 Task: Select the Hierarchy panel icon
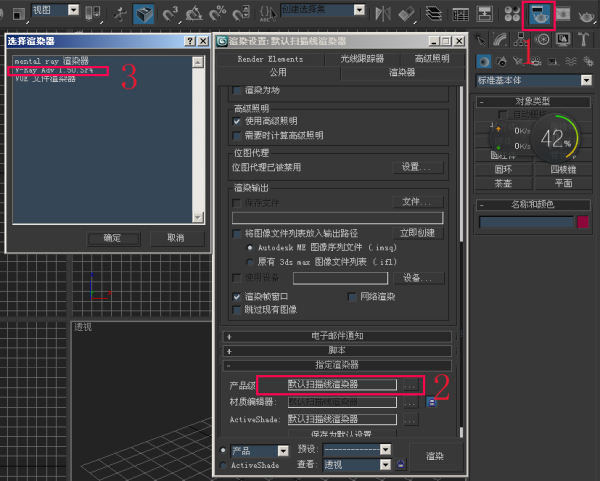522,40
